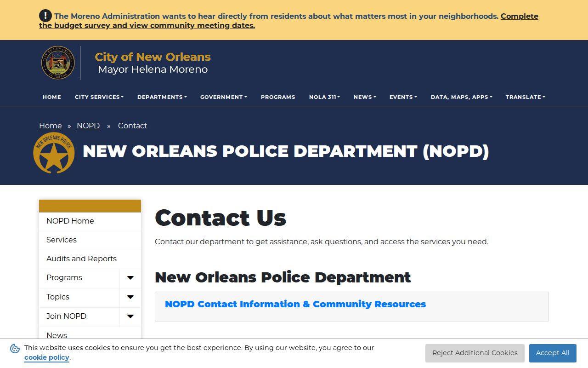Open the News dropdown in top navigation

pos(365,97)
